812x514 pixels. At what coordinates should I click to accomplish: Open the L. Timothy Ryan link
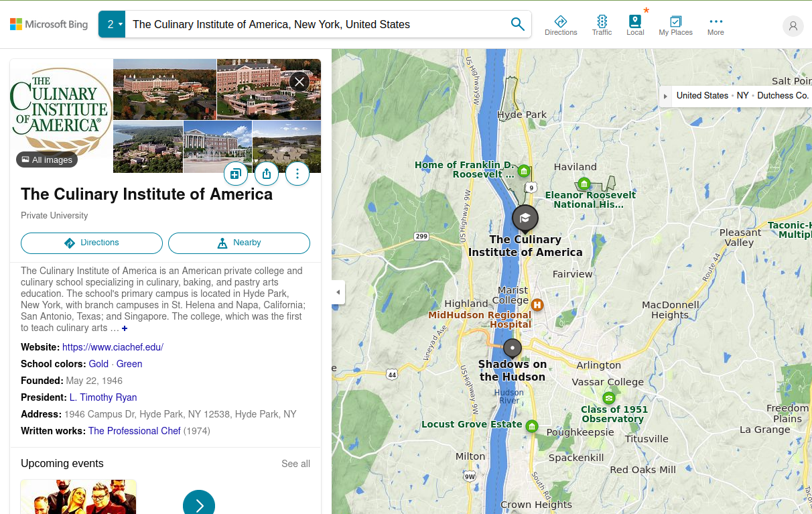coord(103,397)
